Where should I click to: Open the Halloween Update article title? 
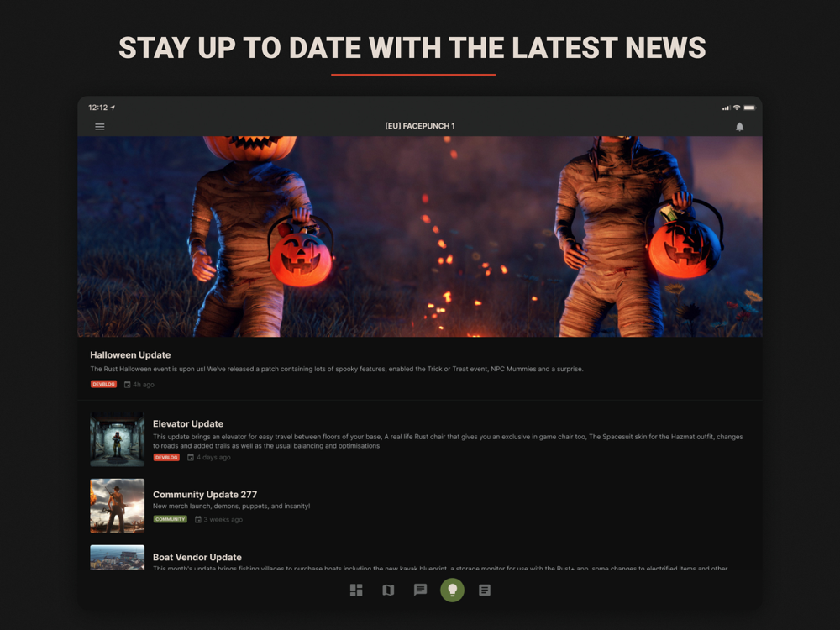coord(130,354)
